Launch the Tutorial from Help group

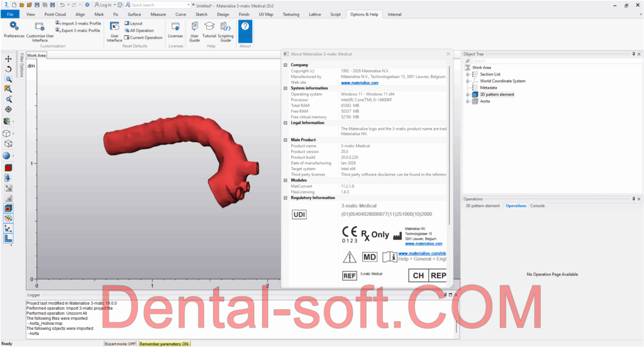209,30
